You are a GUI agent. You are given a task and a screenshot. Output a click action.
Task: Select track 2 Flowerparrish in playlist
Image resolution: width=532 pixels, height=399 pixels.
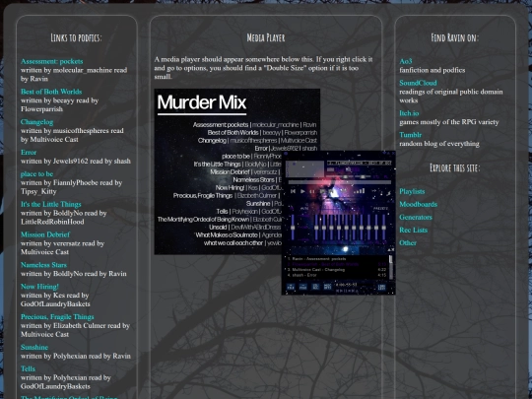click(337, 264)
